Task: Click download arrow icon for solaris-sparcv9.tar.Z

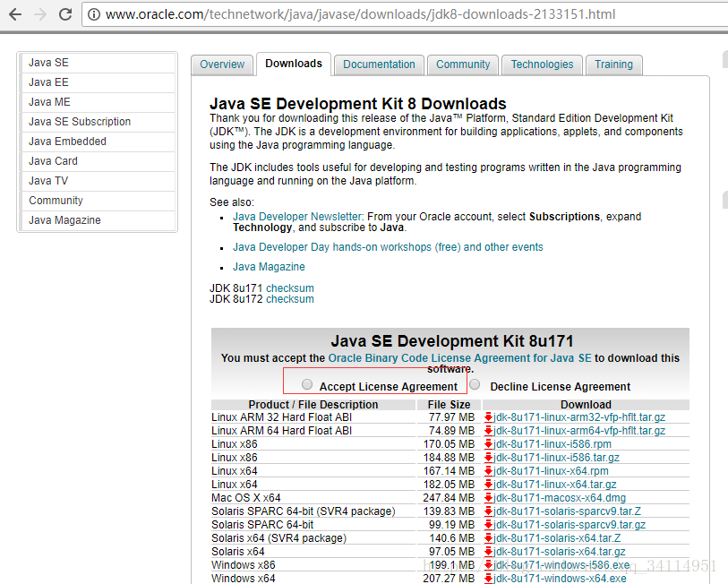Action: 488,511
